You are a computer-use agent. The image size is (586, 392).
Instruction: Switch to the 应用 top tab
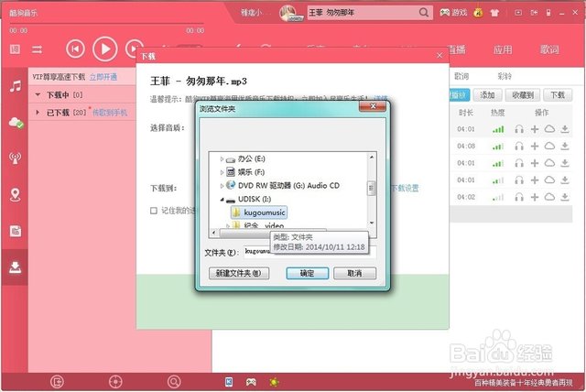coord(503,49)
